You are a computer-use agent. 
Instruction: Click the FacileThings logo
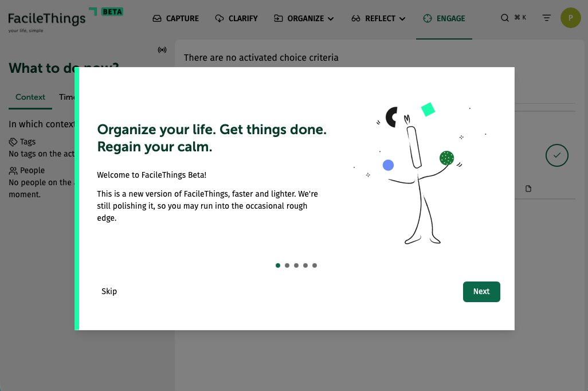(x=47, y=22)
